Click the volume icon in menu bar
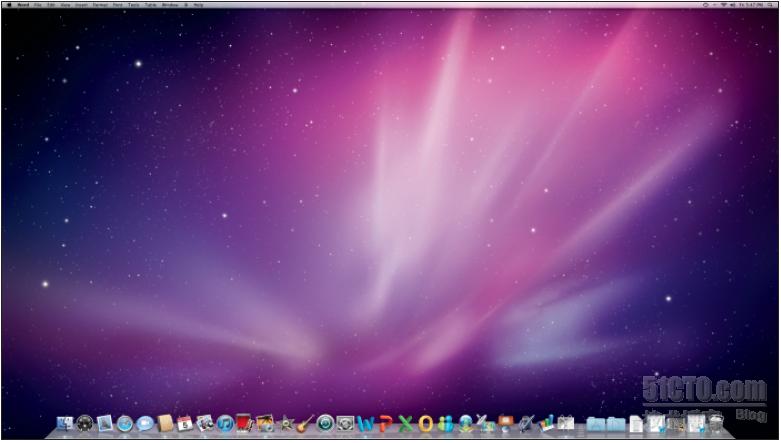Image resolution: width=781 pixels, height=443 pixels. point(732,5)
